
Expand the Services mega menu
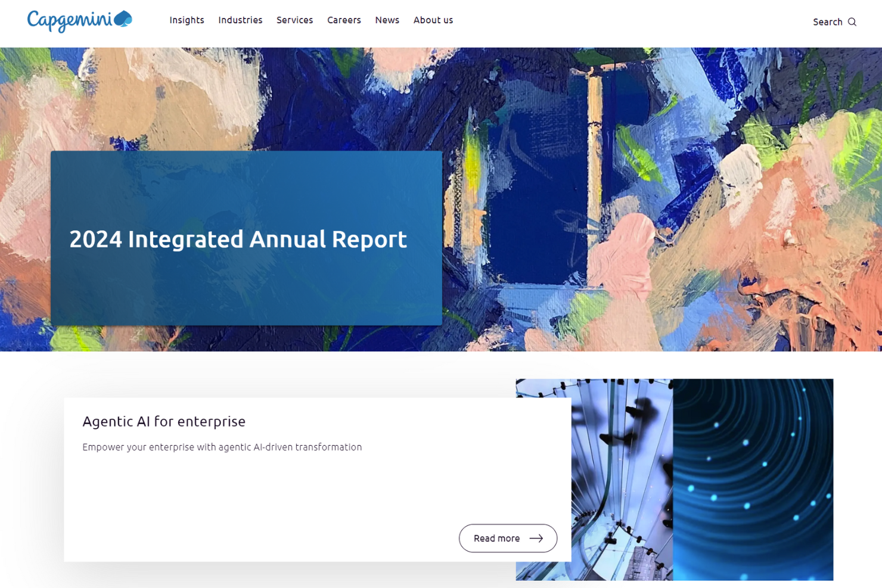click(x=294, y=20)
